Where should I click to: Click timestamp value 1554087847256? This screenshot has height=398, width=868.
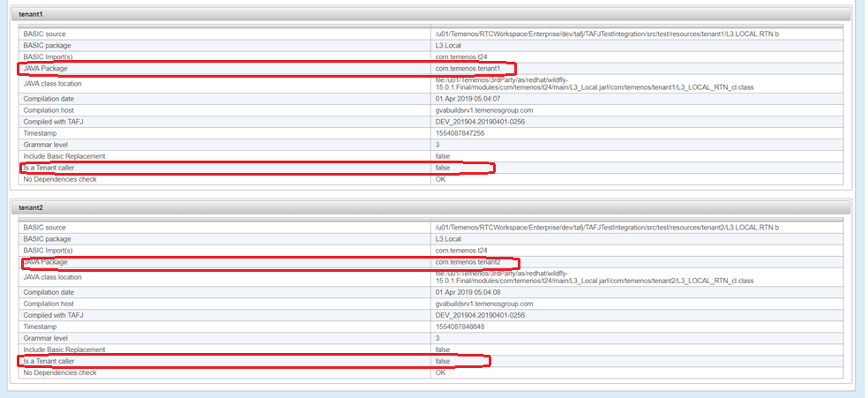(460, 132)
